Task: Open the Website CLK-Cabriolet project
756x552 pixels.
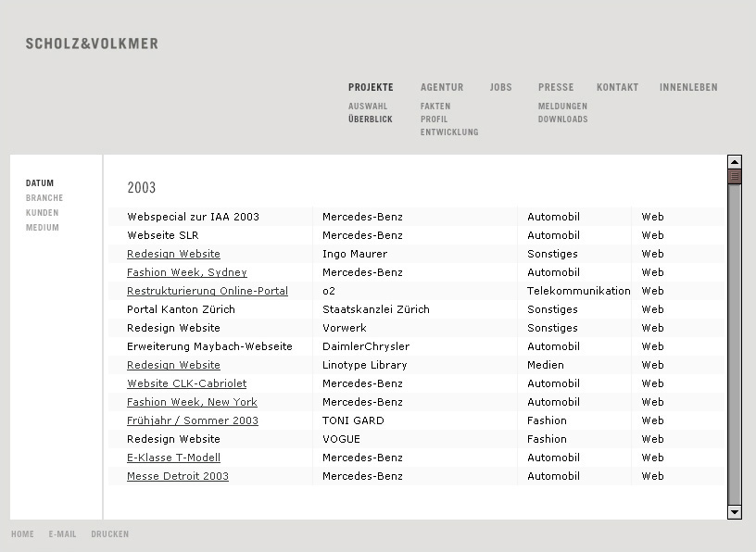Action: [x=186, y=383]
